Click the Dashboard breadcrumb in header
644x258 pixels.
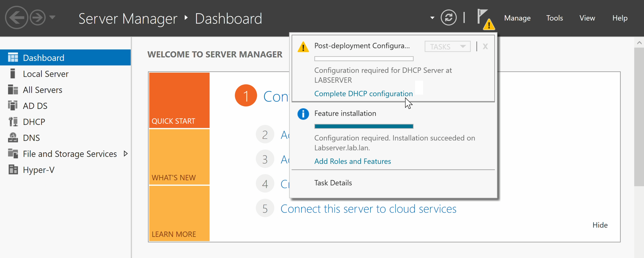point(228,19)
